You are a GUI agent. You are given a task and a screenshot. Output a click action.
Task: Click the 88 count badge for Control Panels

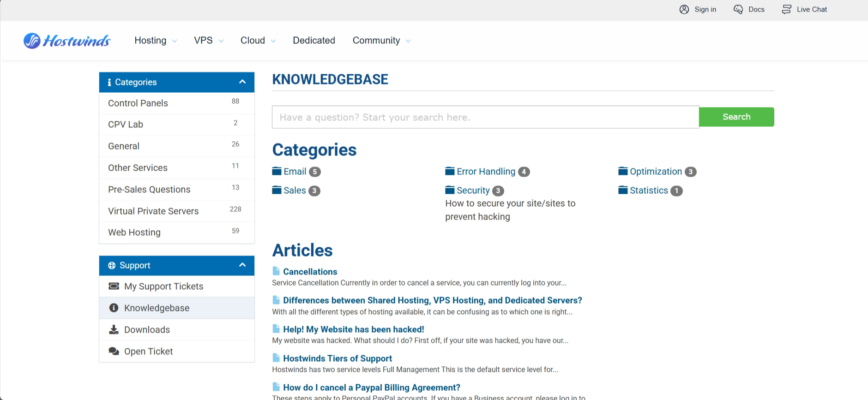coord(235,101)
